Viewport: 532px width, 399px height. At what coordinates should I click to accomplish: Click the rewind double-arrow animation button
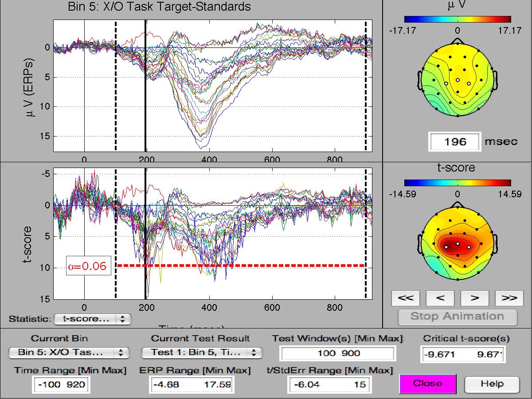406,298
